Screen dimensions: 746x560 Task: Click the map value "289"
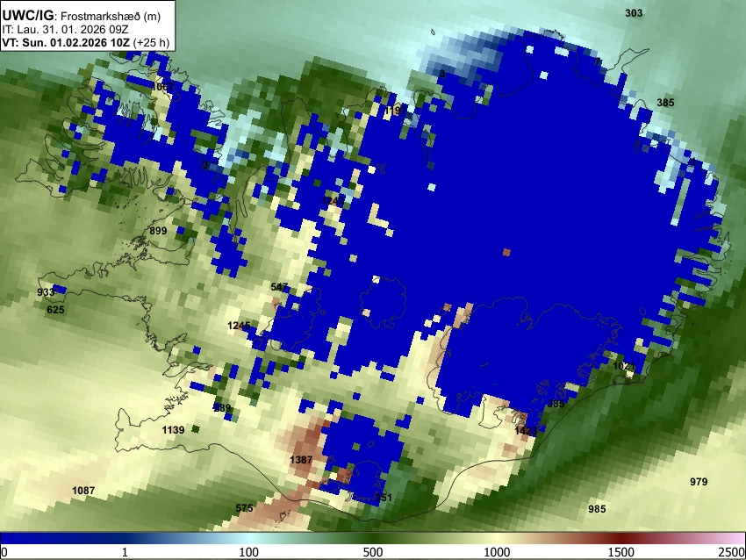(x=222, y=408)
